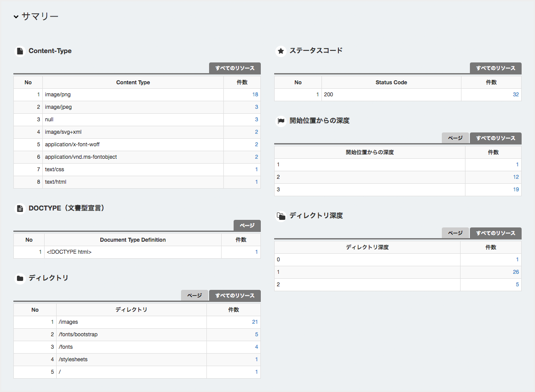Click the ディレクトリ folder icon
This screenshot has height=392, width=535.
pos(20,278)
